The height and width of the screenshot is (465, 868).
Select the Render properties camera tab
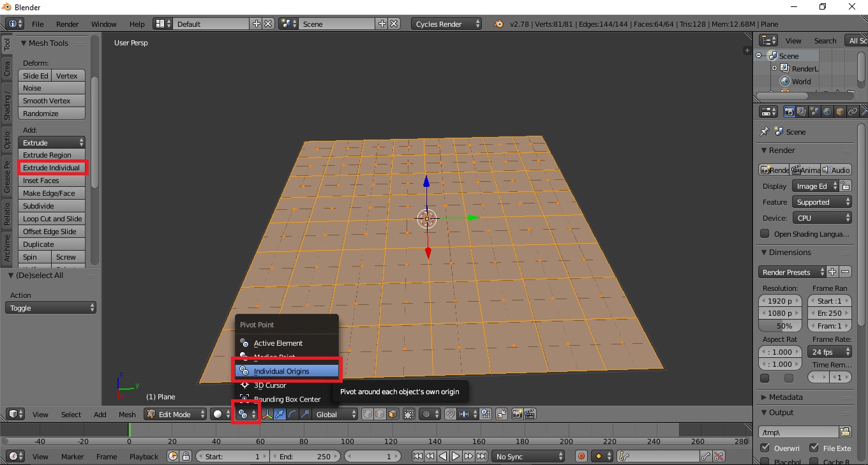[789, 112]
